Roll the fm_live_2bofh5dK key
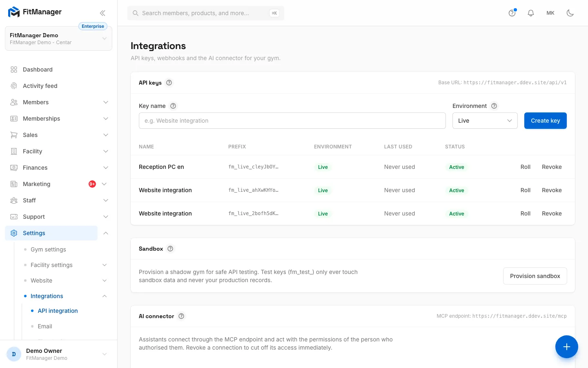Screen dimensions: 588x368 pos(526,213)
